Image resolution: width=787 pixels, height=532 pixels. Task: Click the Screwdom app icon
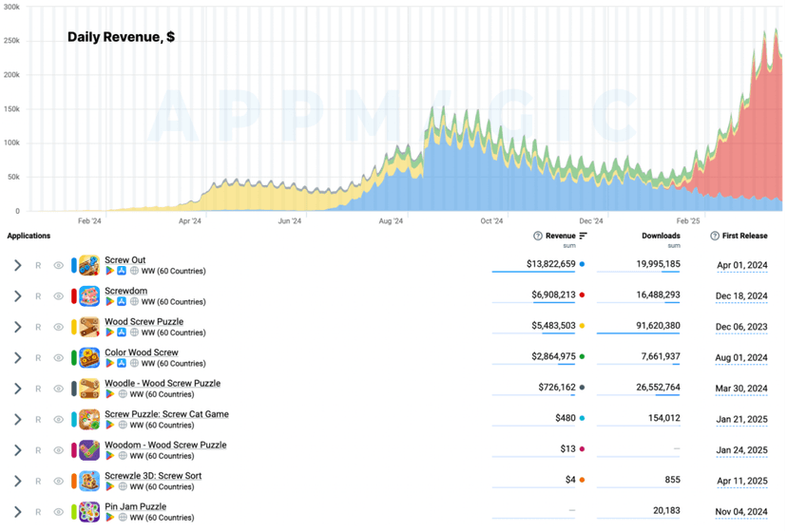coord(89,296)
